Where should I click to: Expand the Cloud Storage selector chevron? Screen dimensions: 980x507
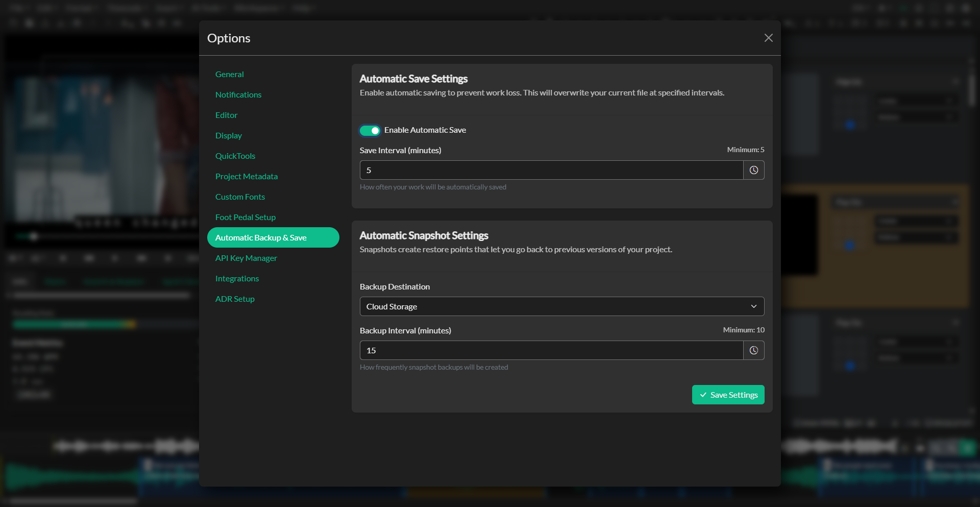pos(754,306)
